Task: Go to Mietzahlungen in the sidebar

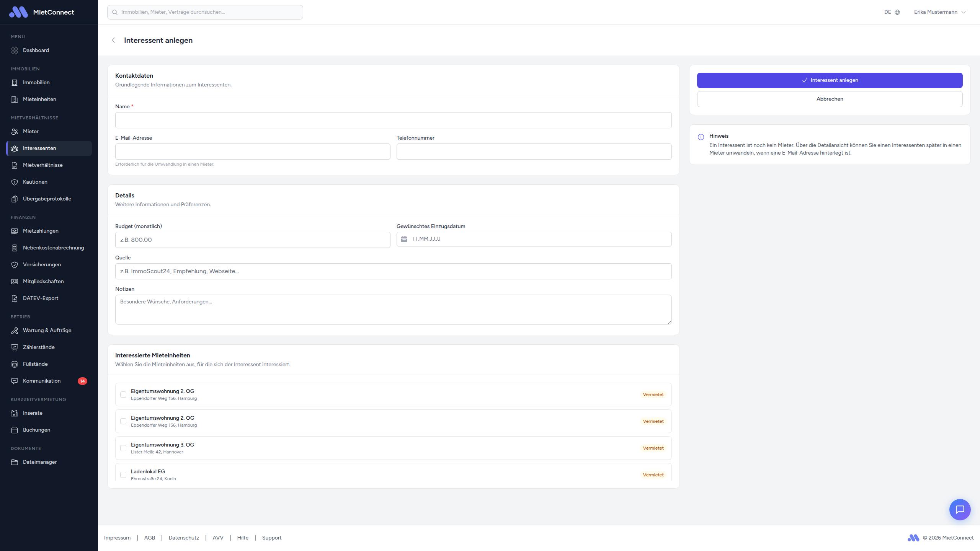Action: tap(41, 231)
